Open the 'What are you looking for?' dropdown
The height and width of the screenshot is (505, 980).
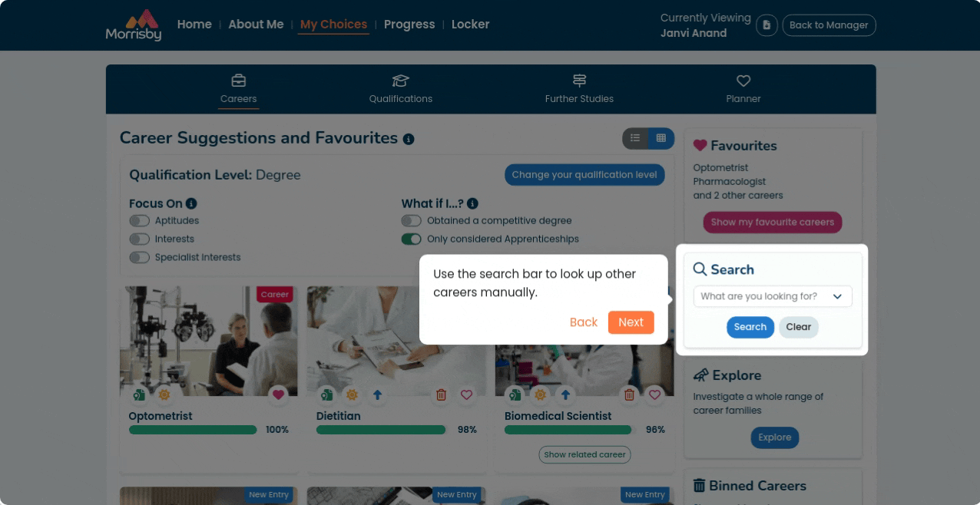(x=773, y=296)
